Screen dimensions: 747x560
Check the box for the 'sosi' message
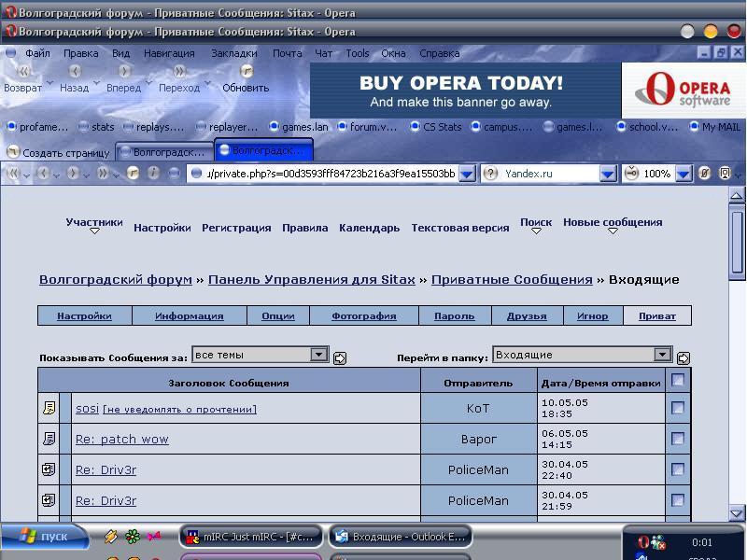(x=678, y=408)
